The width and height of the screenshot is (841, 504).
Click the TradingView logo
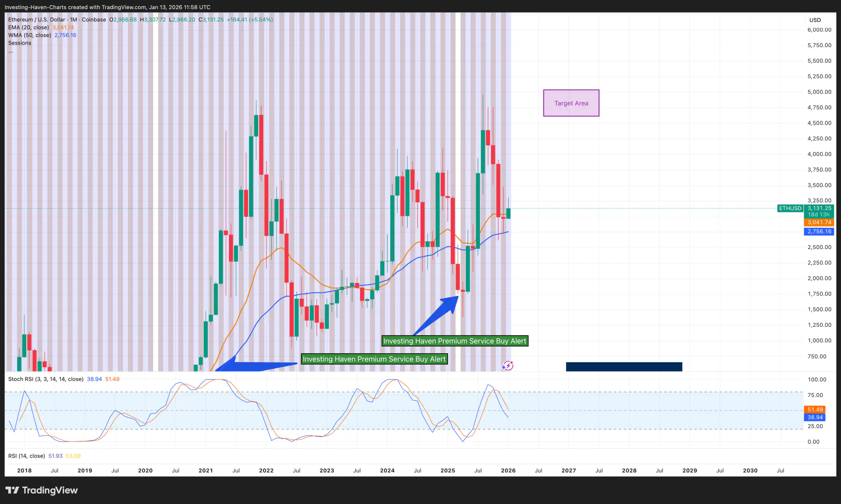[x=41, y=490]
